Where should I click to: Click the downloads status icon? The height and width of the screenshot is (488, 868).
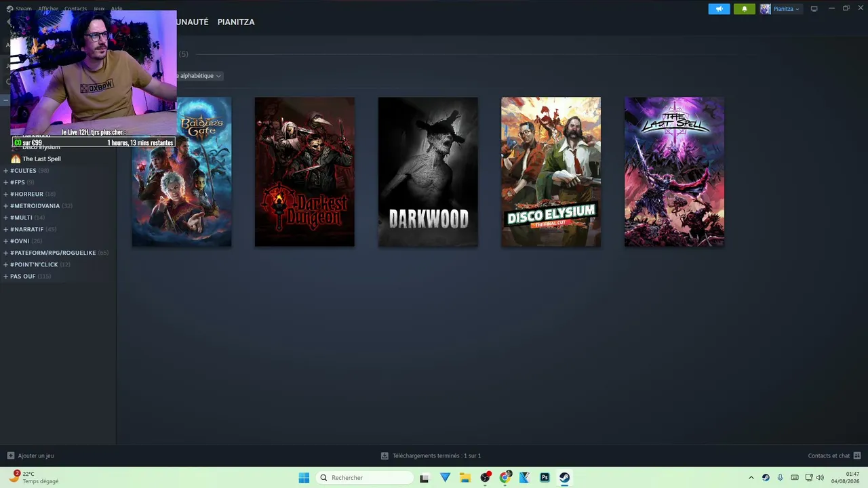coord(384,455)
